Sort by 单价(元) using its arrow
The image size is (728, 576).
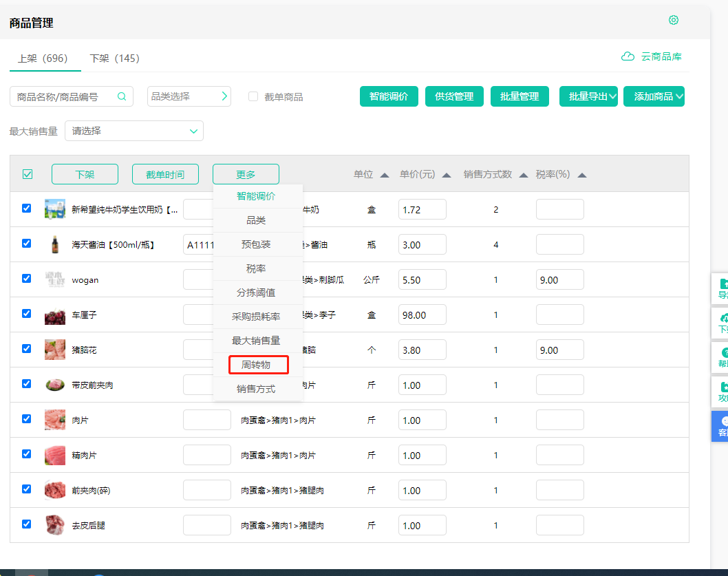(x=447, y=175)
